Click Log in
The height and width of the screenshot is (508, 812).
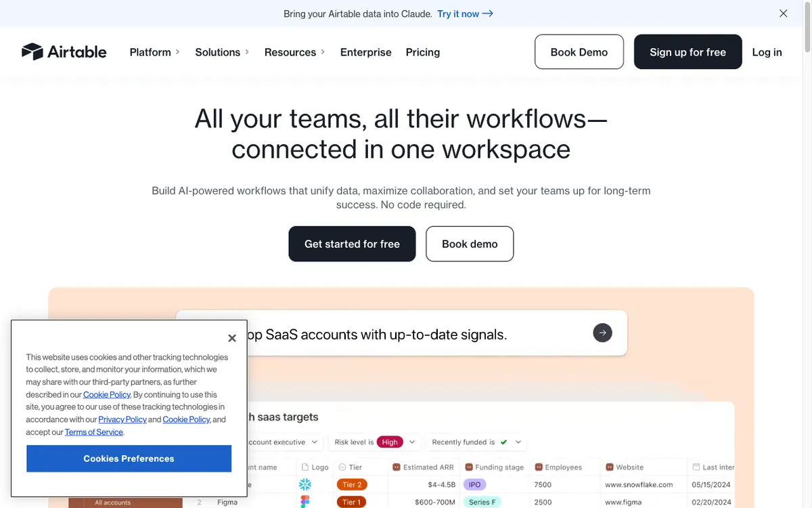click(x=767, y=52)
